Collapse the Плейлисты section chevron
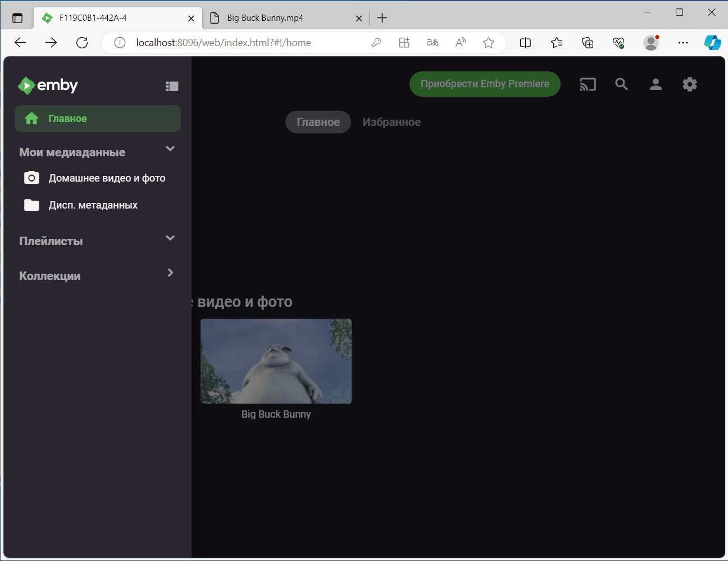Viewport: 728px width, 561px height. tap(170, 238)
